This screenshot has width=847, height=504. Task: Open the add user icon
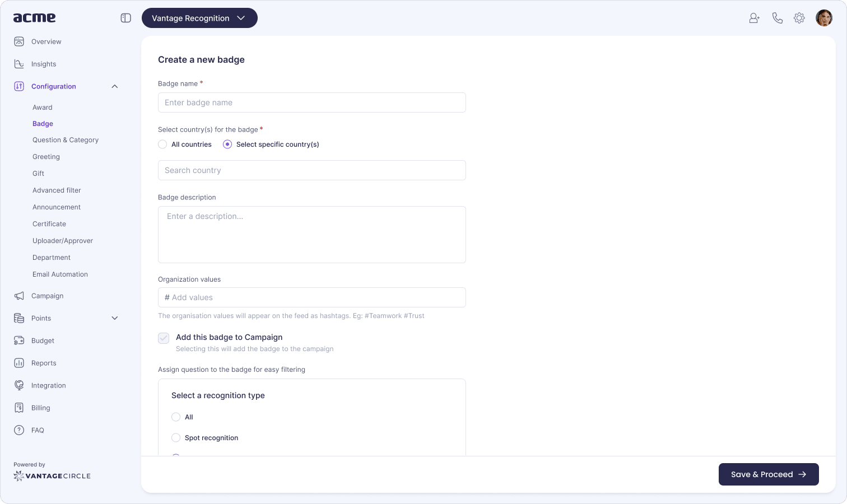coord(755,18)
